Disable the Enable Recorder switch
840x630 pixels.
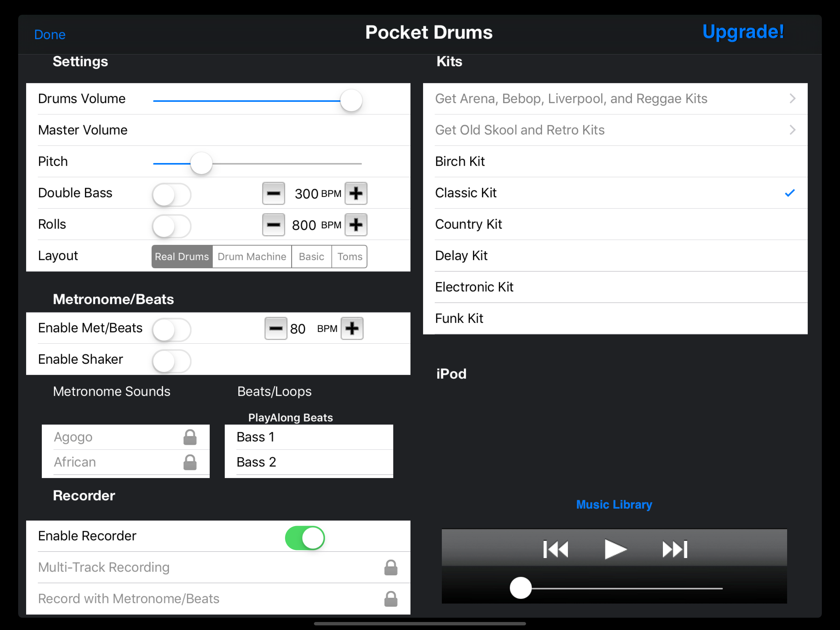[x=305, y=538]
